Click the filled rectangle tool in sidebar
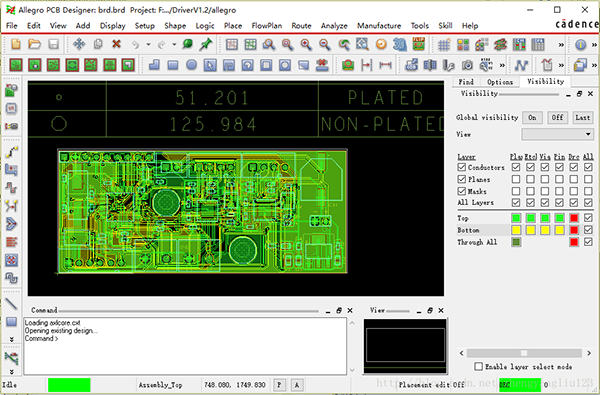This screenshot has height=395, width=600. tap(11, 322)
